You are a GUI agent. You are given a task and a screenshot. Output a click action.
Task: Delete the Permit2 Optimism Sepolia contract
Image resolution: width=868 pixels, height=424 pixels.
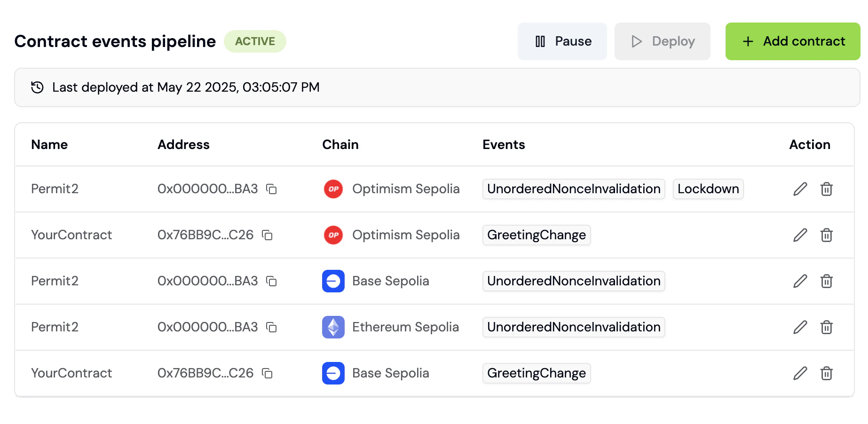826,189
